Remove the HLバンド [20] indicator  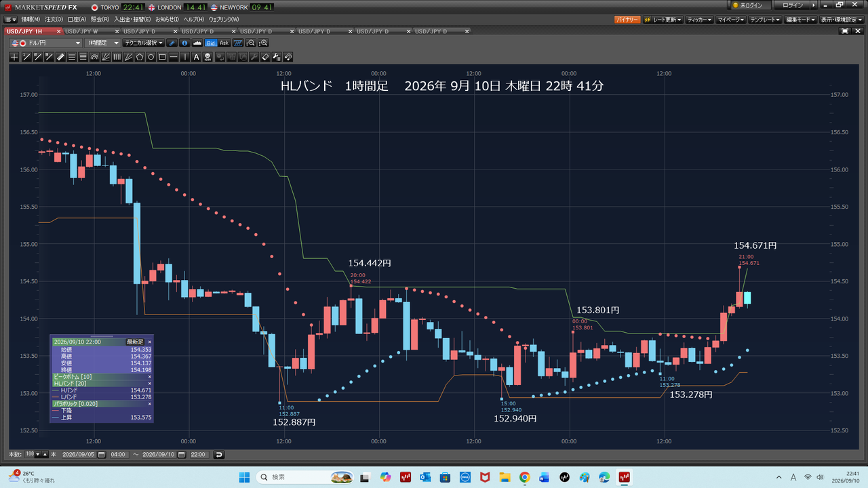(x=150, y=384)
